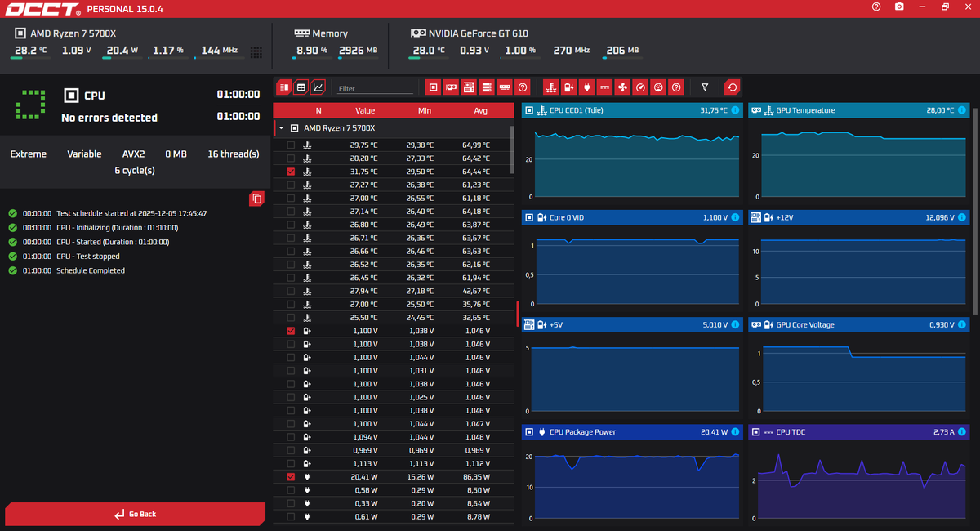Toggle fan sensor type filter

tap(622, 87)
